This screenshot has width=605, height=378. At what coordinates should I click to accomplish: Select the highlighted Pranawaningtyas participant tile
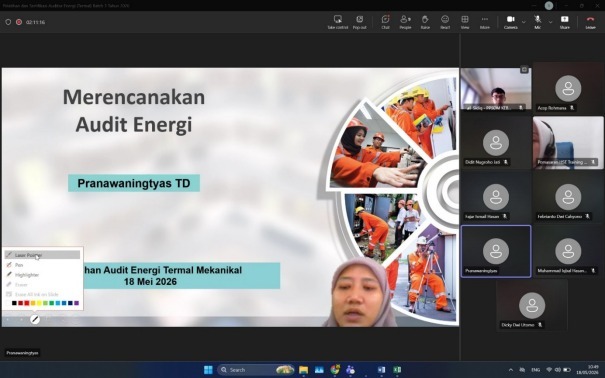[496, 251]
